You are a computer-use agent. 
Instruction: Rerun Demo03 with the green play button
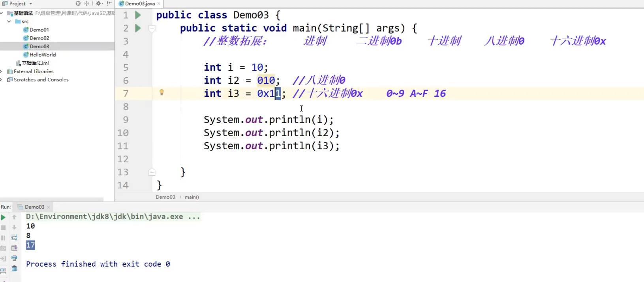point(3,217)
